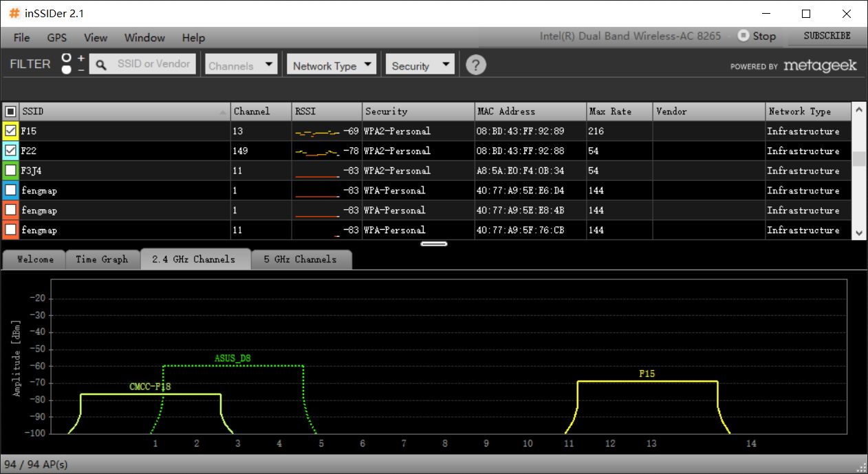Stop the wireless scan
This screenshot has height=474, width=868.
(757, 36)
